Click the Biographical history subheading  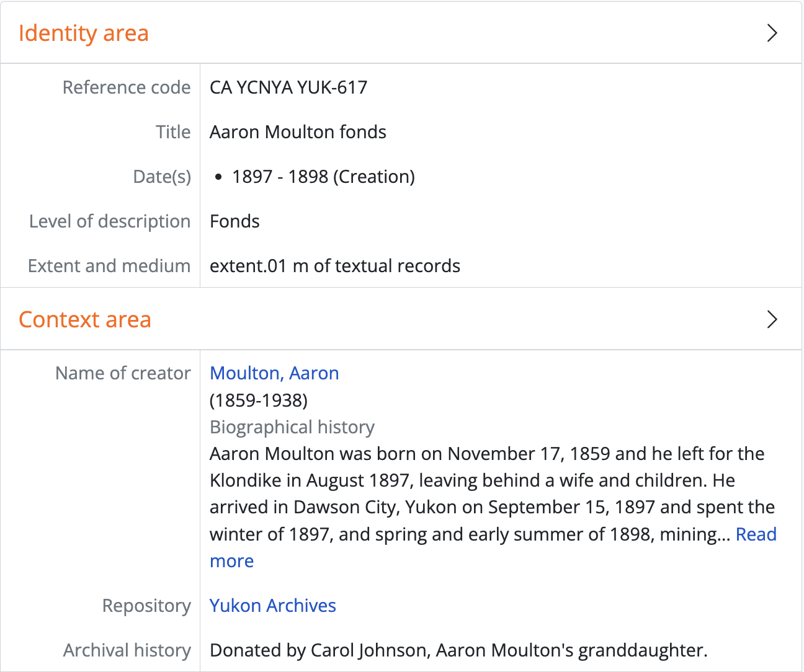[x=292, y=427]
